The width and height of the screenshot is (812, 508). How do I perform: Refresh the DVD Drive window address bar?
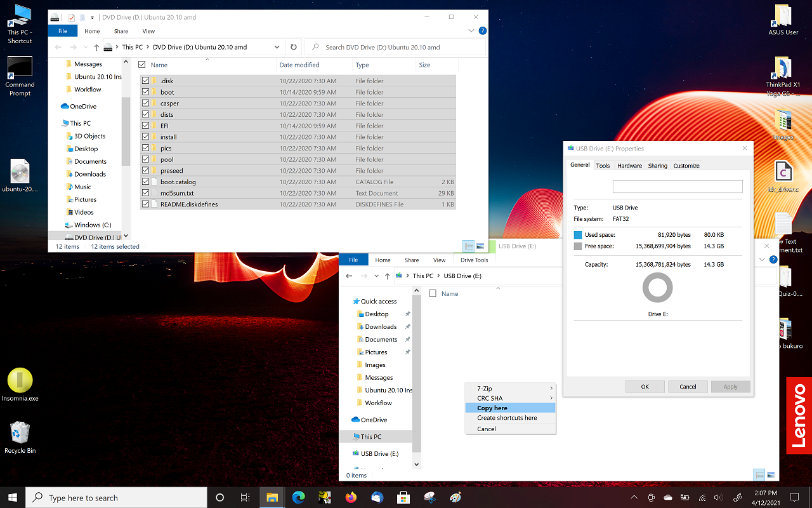point(293,47)
